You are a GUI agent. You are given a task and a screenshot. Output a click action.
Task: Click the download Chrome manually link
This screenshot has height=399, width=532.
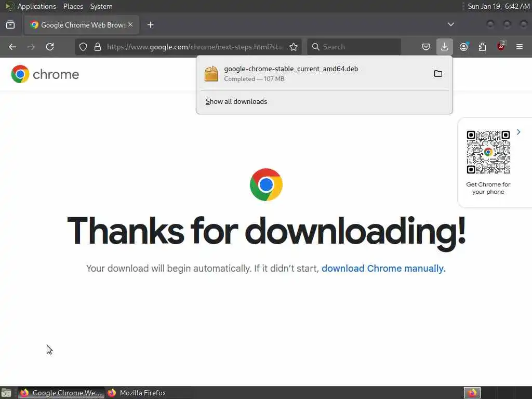pos(383,269)
